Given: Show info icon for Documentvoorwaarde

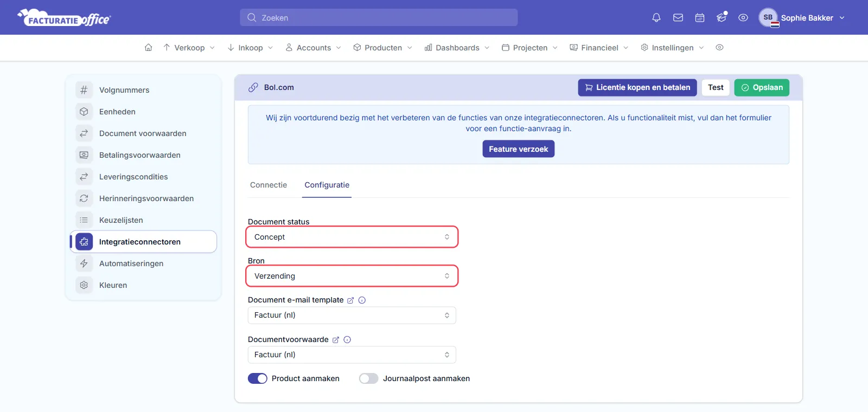Looking at the screenshot, I should 347,340.
